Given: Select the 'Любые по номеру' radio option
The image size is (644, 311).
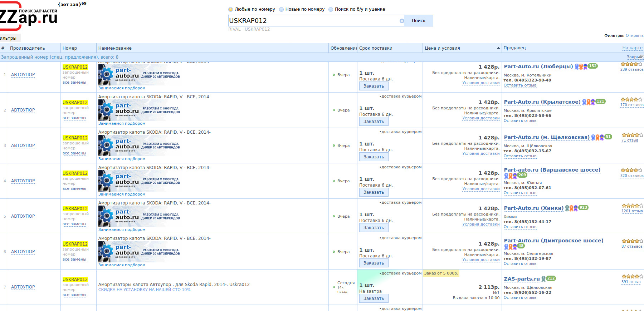Looking at the screenshot, I should point(231,9).
